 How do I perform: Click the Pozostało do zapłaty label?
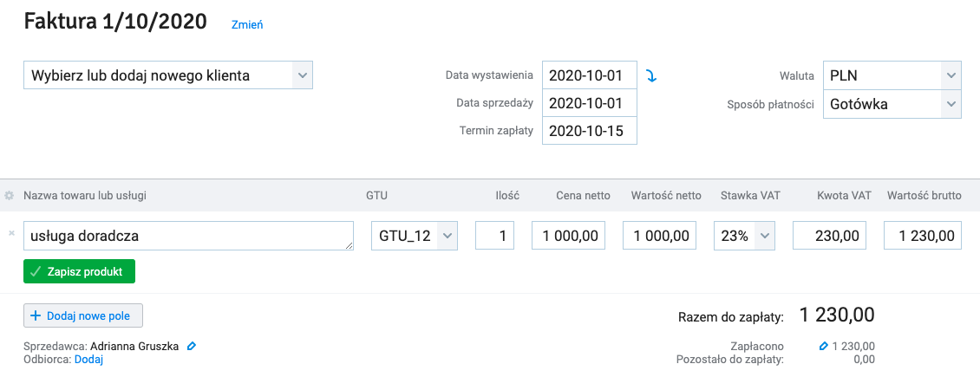click(x=730, y=360)
